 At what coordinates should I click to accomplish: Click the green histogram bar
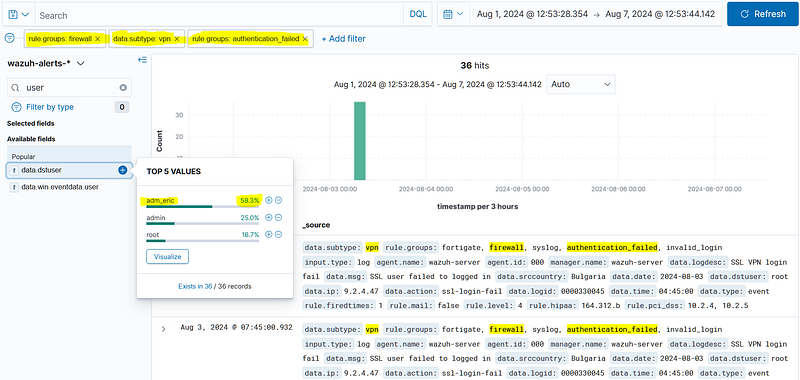[x=360, y=141]
